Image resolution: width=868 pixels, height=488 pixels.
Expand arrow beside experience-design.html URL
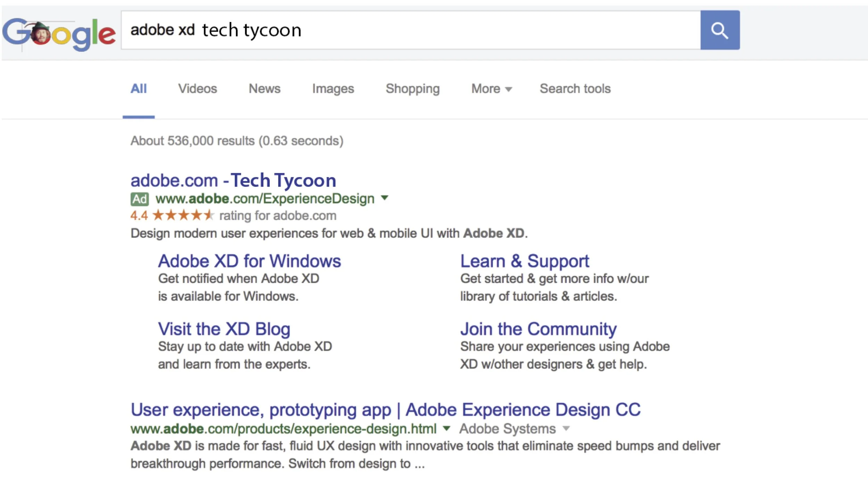tap(447, 429)
